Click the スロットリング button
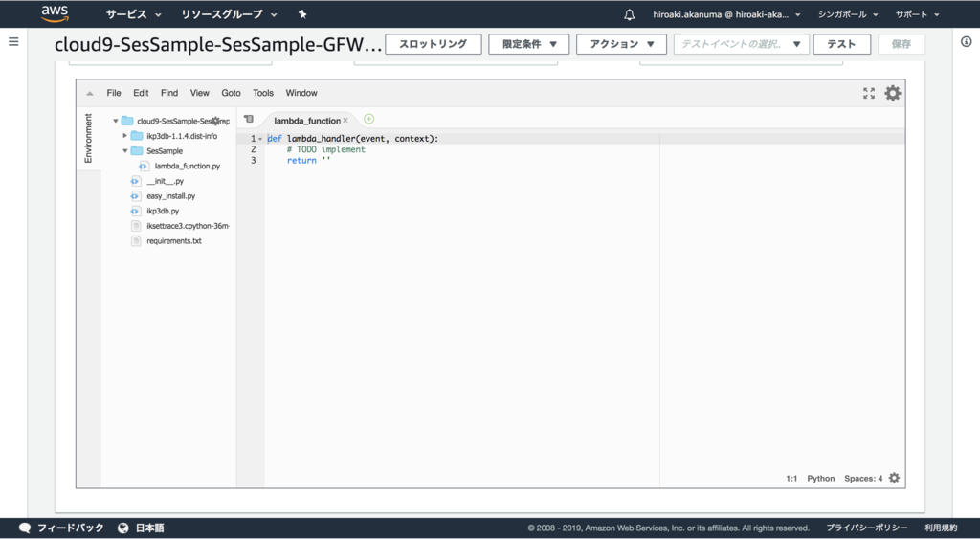This screenshot has width=980, height=539. coord(434,44)
